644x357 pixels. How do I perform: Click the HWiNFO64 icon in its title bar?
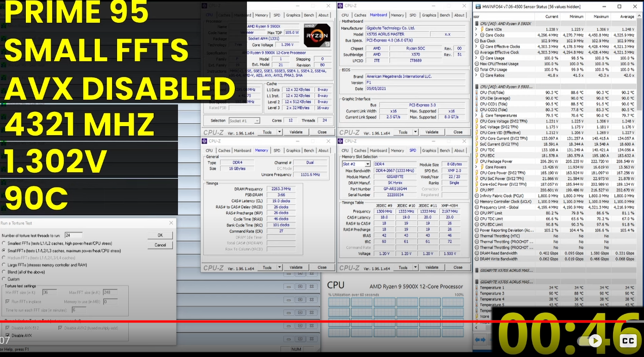[x=478, y=7]
